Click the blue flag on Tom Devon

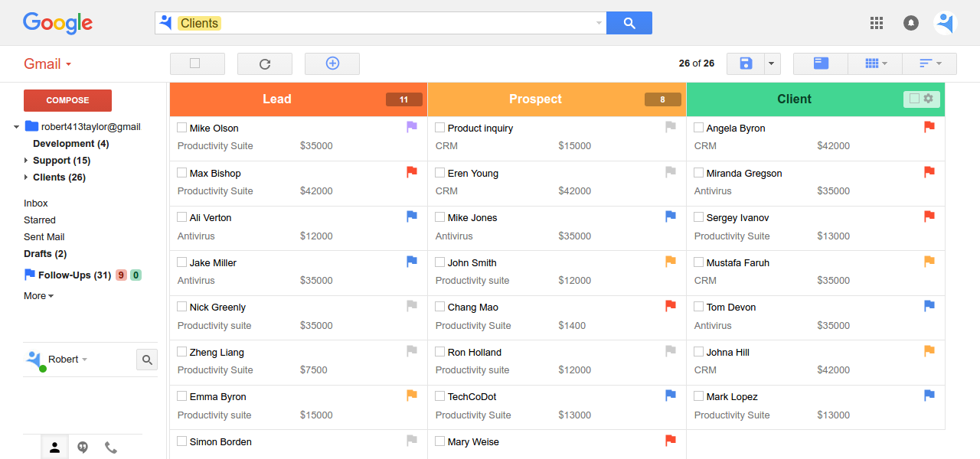point(929,306)
